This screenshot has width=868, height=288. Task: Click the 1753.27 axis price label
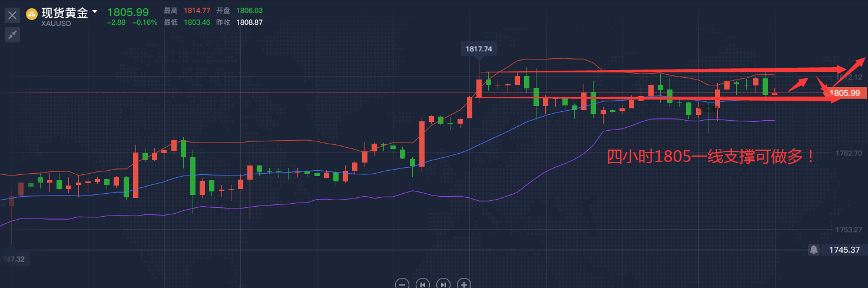pos(849,229)
